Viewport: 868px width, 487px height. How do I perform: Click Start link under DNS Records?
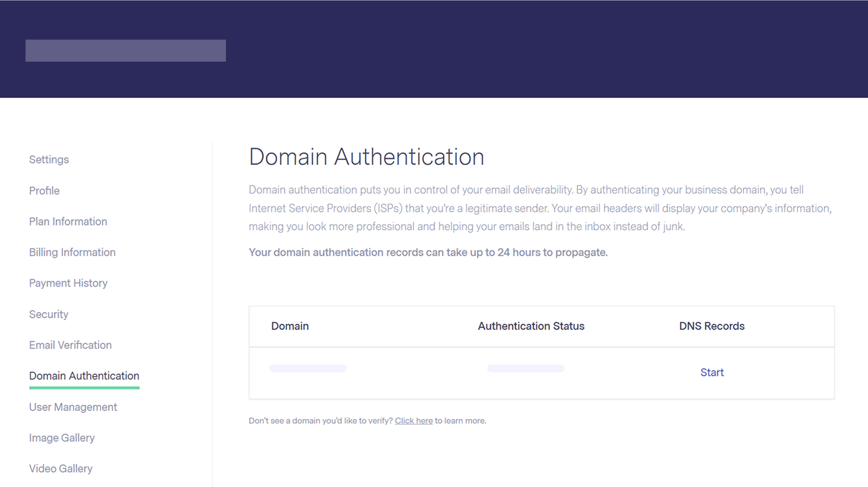pyautogui.click(x=712, y=372)
